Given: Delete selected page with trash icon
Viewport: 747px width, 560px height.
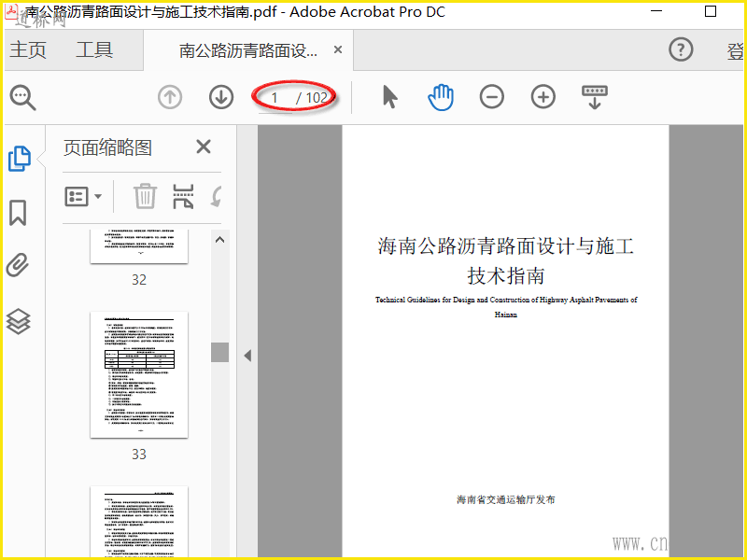Looking at the screenshot, I should point(145,196).
